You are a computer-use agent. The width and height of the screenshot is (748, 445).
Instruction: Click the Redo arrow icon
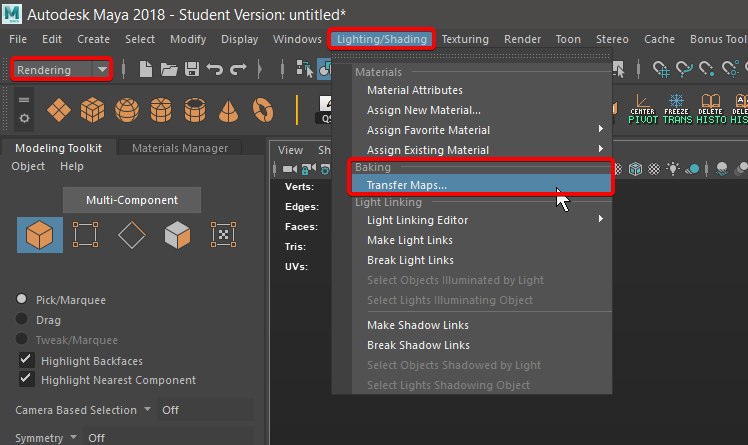238,70
